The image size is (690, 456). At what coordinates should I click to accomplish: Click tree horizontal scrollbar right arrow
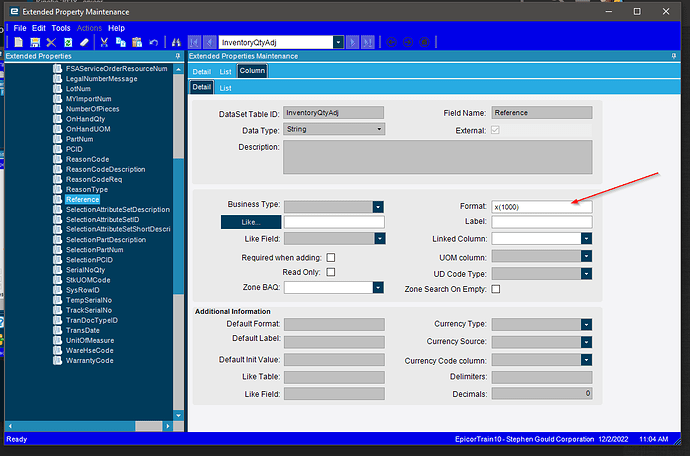(x=167, y=426)
